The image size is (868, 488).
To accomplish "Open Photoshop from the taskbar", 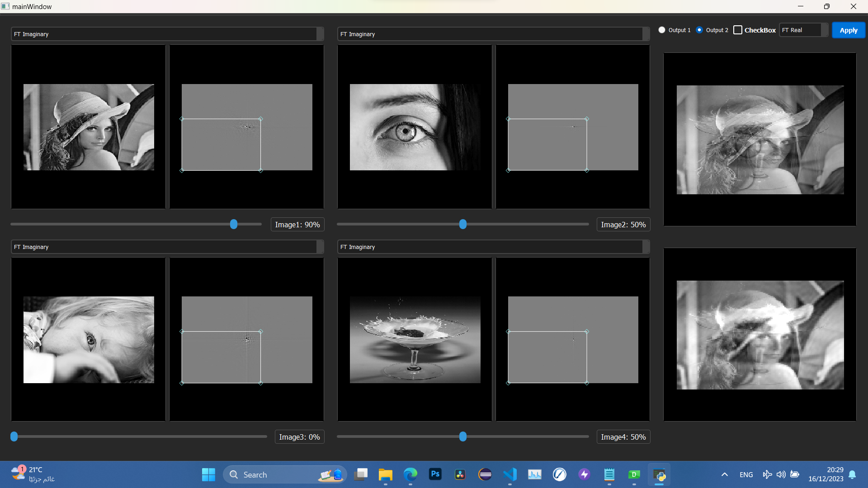I will coord(435,474).
